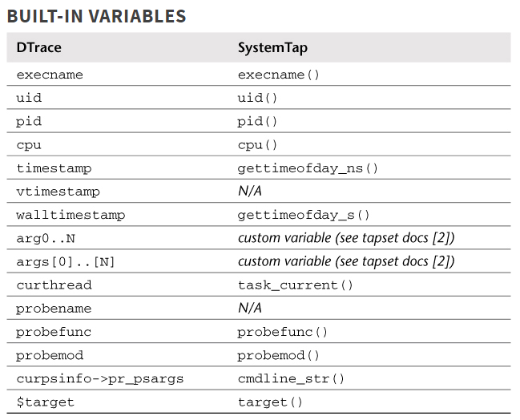Select the gettimeofday_s() cell

point(304,215)
